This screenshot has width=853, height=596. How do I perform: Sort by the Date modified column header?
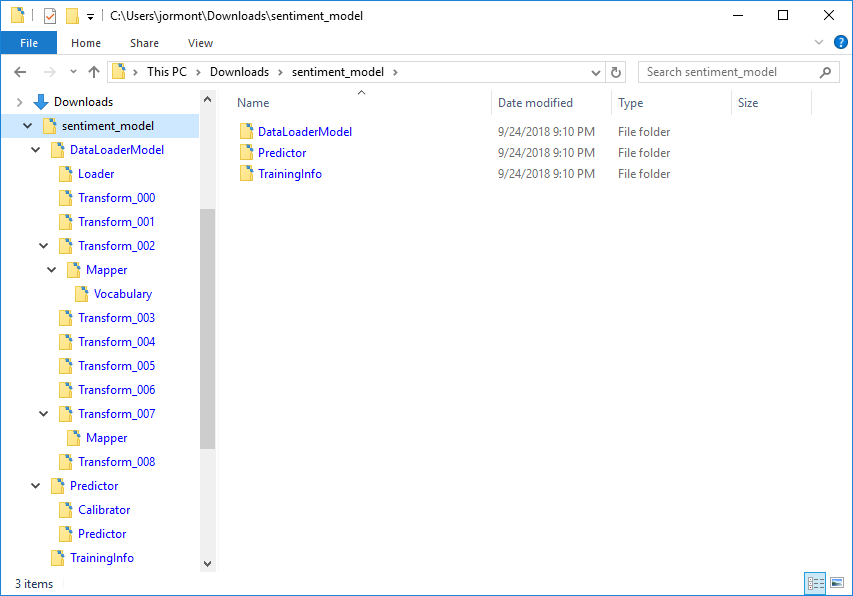(x=537, y=102)
